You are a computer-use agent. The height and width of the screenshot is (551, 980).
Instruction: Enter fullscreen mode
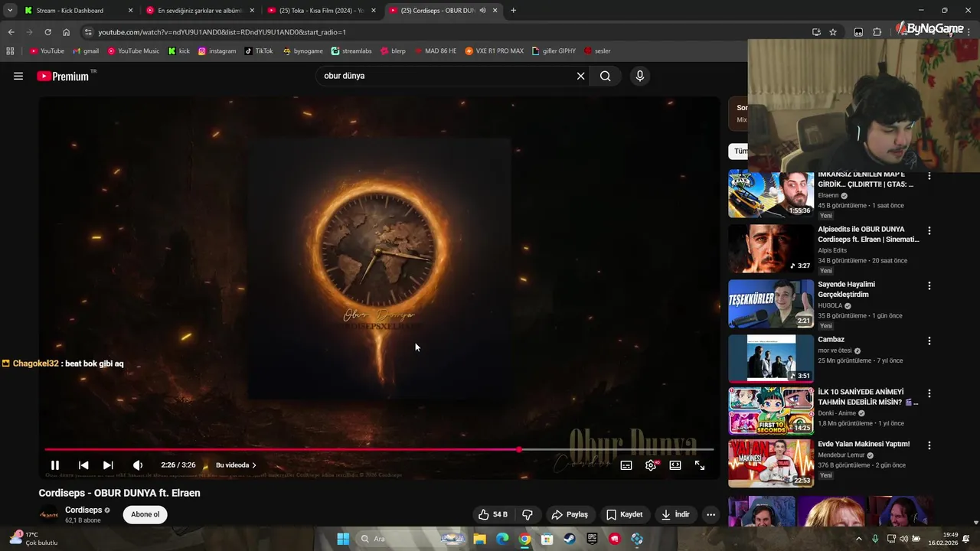point(700,465)
